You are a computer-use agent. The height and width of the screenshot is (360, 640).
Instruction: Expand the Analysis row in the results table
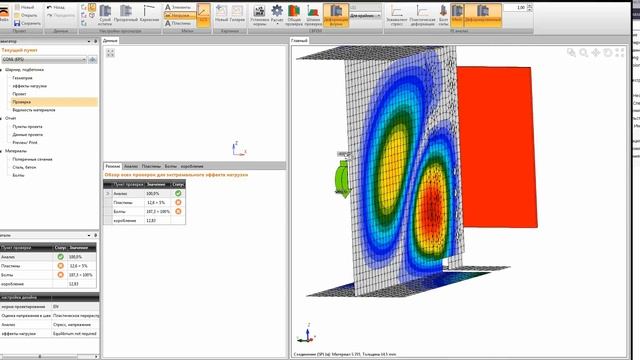point(108,193)
